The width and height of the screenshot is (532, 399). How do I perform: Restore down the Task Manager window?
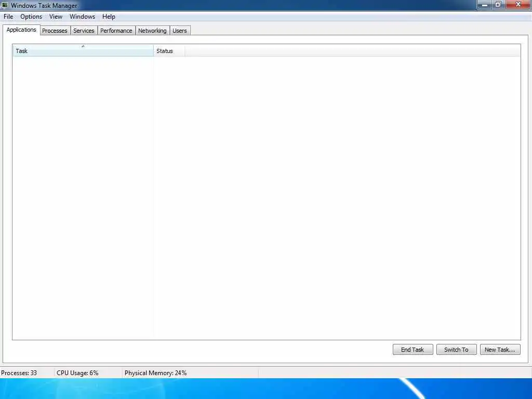pos(498,5)
